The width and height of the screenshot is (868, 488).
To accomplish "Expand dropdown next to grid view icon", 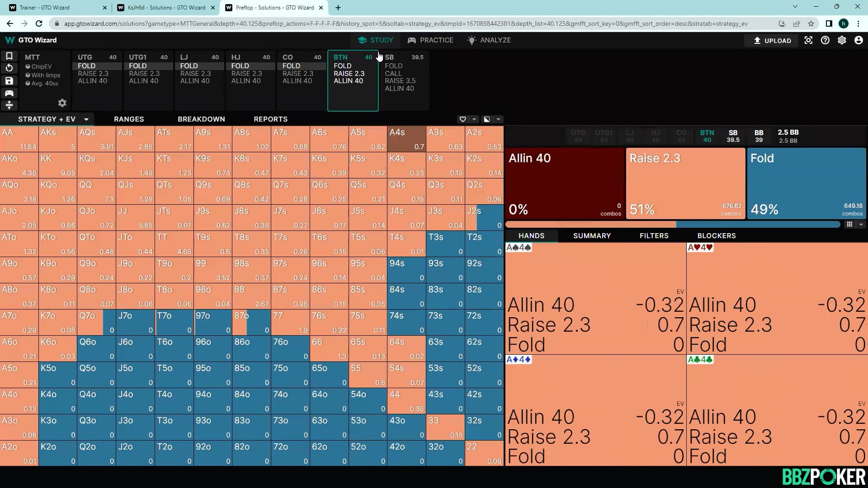I will (861, 225).
